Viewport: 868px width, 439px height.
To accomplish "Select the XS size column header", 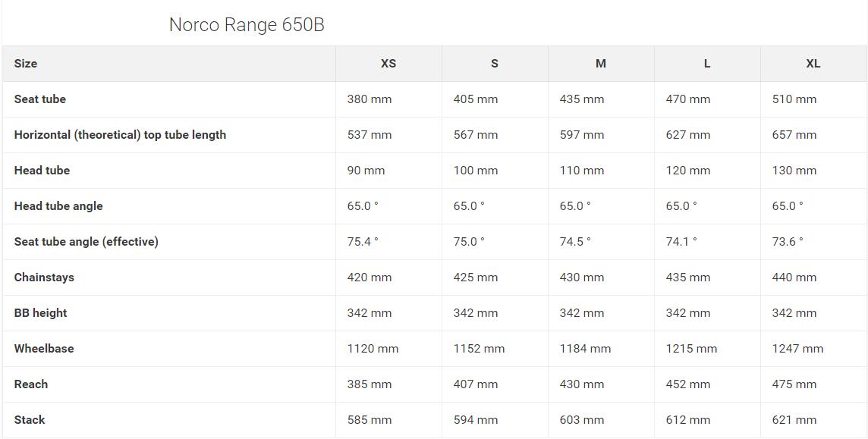I will (388, 64).
